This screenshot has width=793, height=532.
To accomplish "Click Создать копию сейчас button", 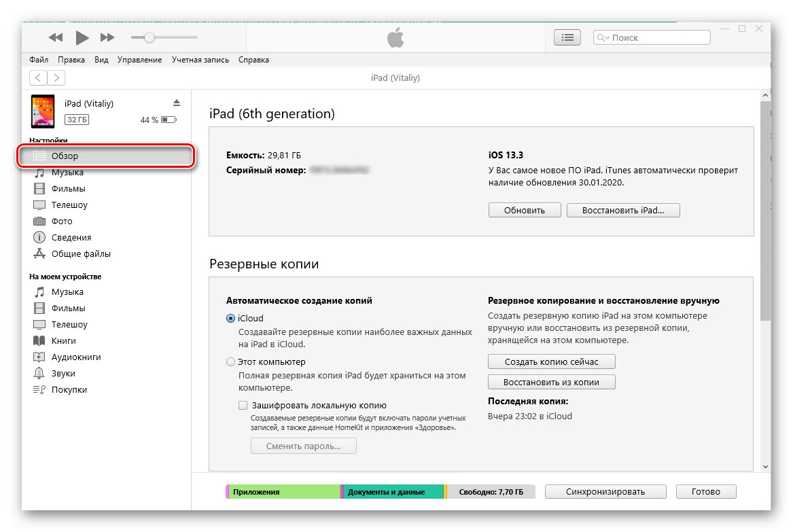I will pyautogui.click(x=551, y=361).
